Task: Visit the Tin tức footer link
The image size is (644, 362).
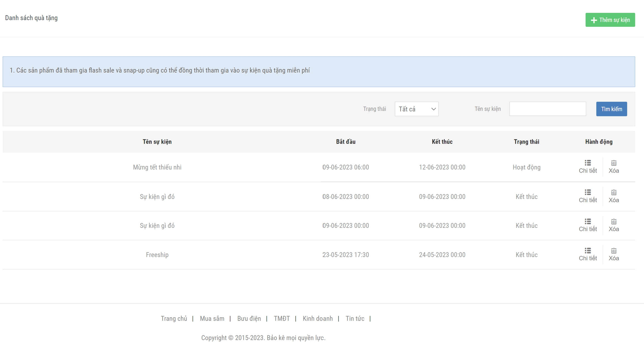Action: point(355,319)
